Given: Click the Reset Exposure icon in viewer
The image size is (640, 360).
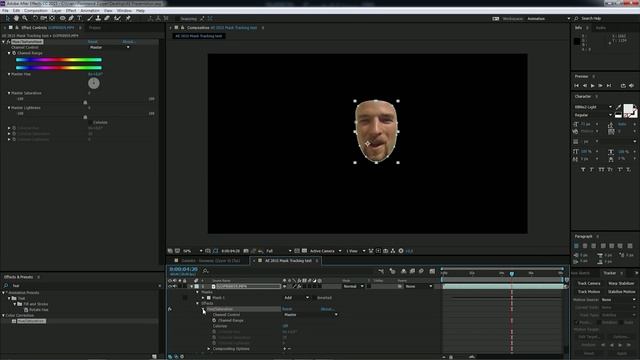Looking at the screenshot, I should [401, 251].
